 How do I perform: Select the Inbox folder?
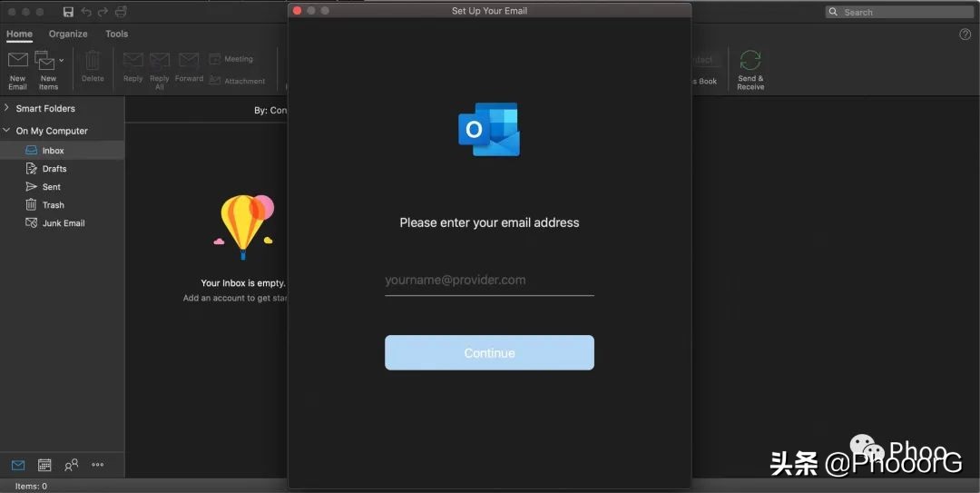pyautogui.click(x=62, y=150)
